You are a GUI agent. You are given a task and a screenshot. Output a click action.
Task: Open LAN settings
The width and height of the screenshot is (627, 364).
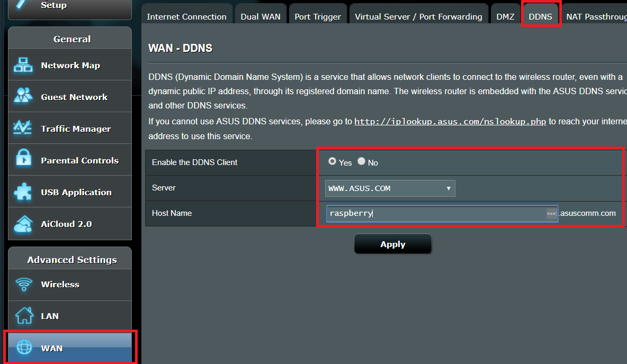[x=70, y=316]
